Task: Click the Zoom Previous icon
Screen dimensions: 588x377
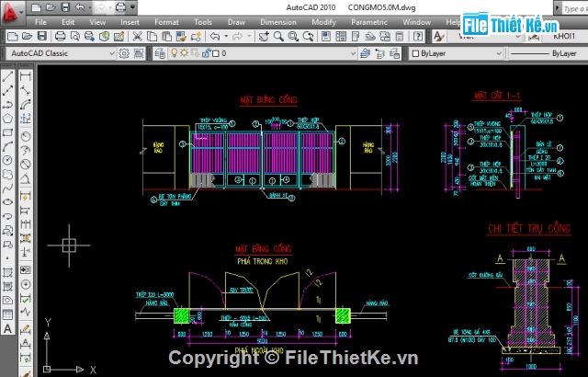Action: 309,37
